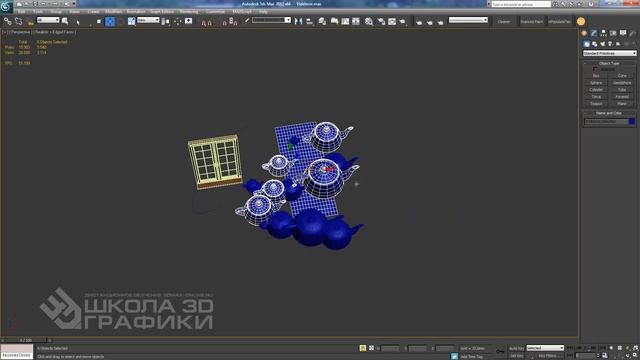Image resolution: width=640 pixels, height=360 pixels.
Task: Click the Mirror tool icon
Action: (299, 21)
